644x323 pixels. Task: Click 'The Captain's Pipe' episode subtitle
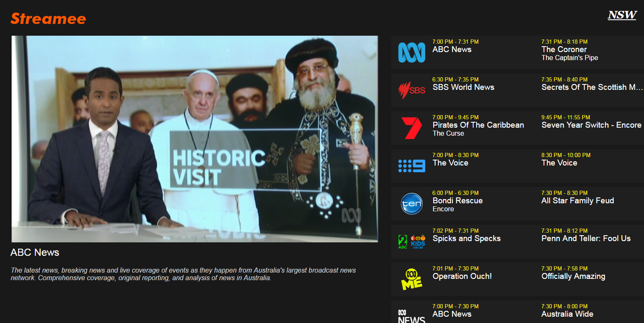[570, 58]
